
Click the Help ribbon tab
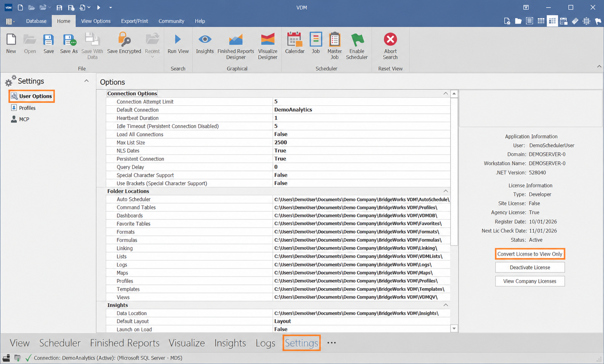click(200, 21)
